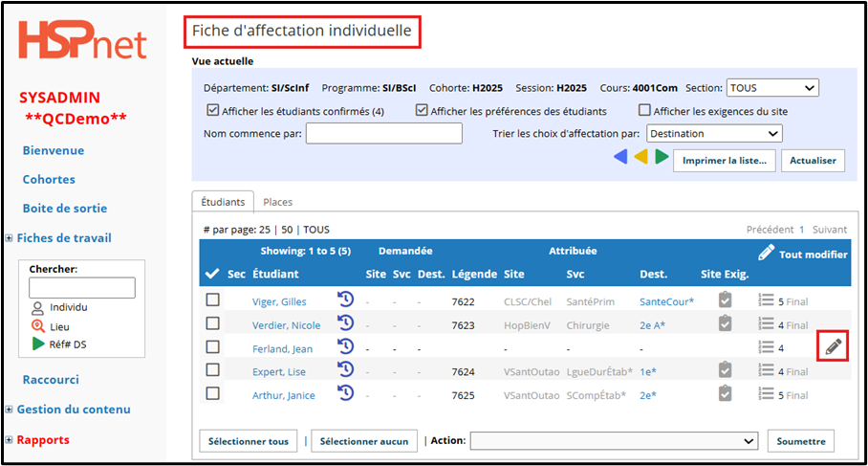Check the box for Arthur, Janice
The height and width of the screenshot is (466, 868).
tap(212, 393)
